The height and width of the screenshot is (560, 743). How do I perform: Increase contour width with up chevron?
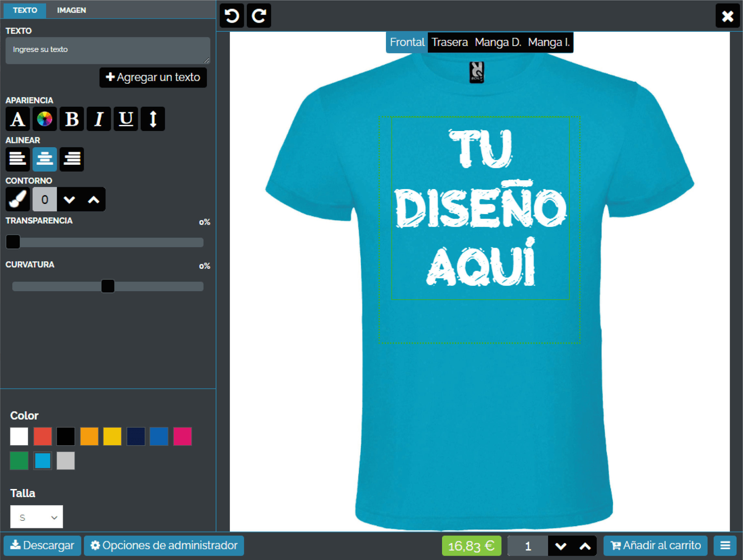(94, 200)
